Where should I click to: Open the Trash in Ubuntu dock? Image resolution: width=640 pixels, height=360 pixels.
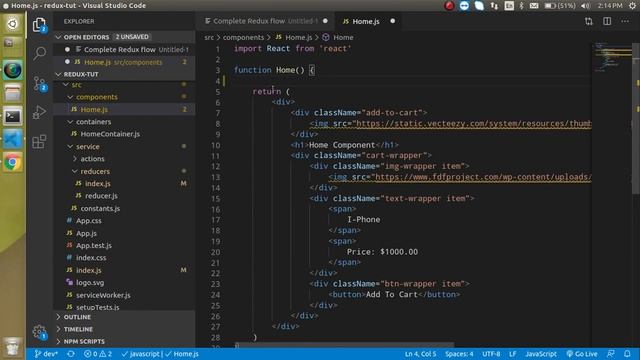(x=13, y=348)
